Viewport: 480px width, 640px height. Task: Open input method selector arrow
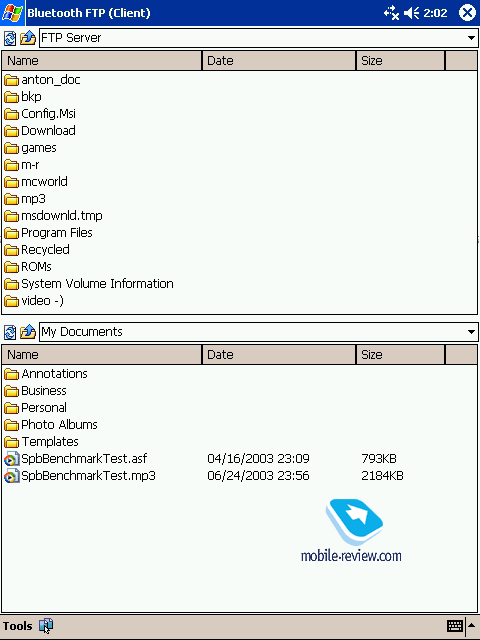click(472, 625)
